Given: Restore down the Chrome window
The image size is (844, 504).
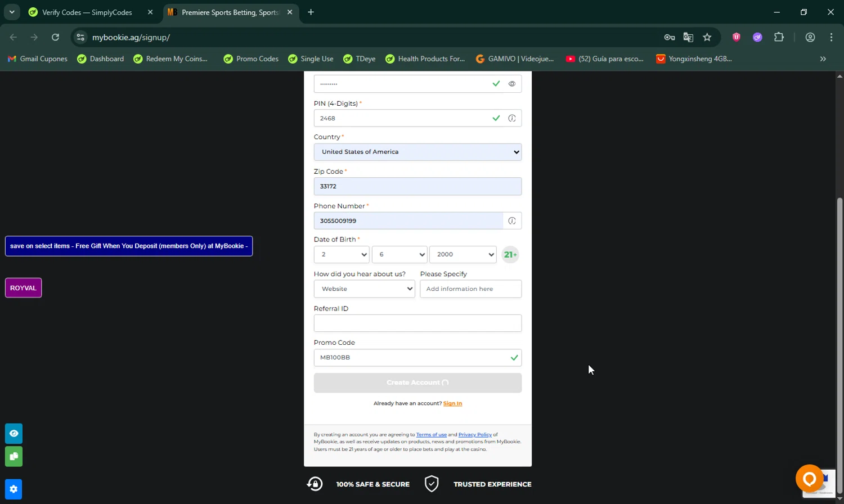Looking at the screenshot, I should point(803,12).
